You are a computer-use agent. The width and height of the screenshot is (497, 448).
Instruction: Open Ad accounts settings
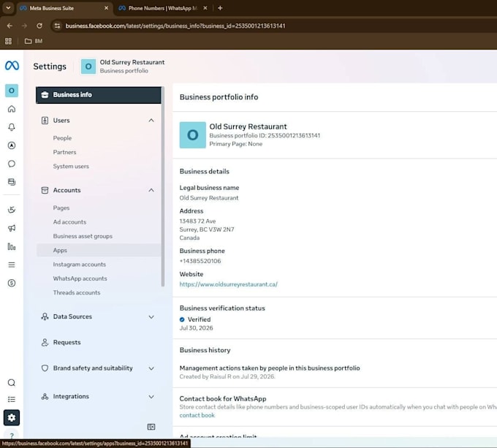[69, 222]
